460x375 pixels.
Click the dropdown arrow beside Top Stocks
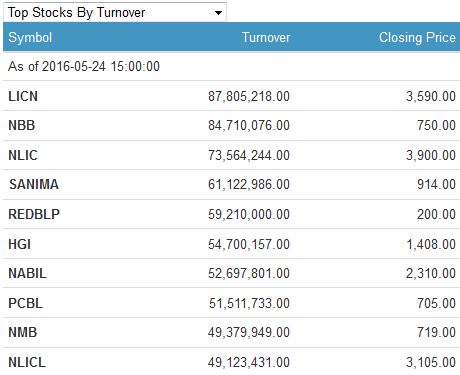(218, 13)
